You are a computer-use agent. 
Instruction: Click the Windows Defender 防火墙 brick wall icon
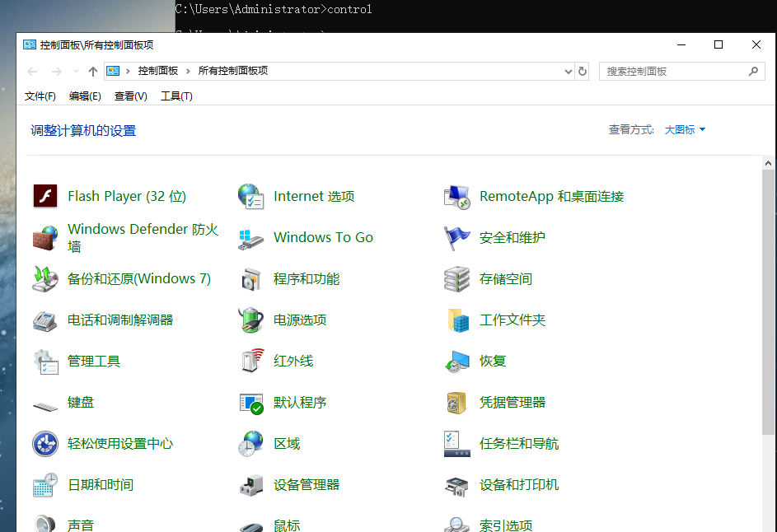[x=45, y=238]
